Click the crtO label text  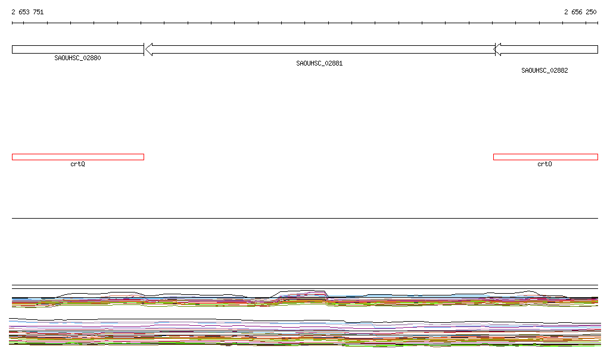(x=544, y=164)
